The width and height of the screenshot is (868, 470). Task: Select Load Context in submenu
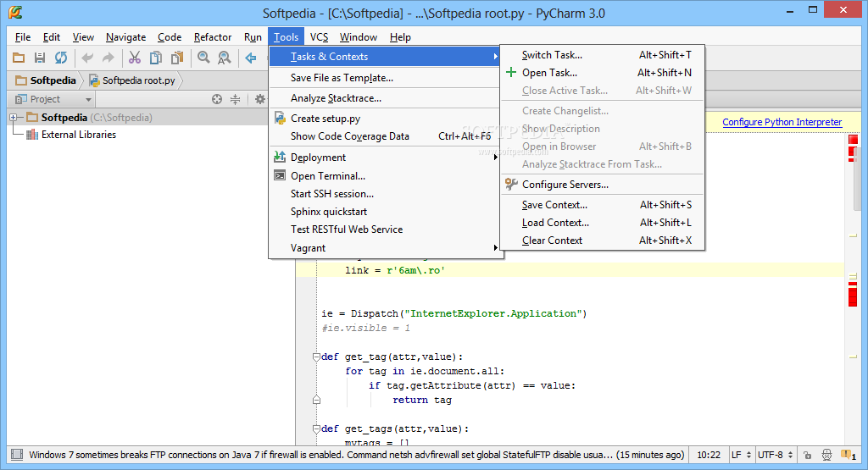tap(603, 222)
